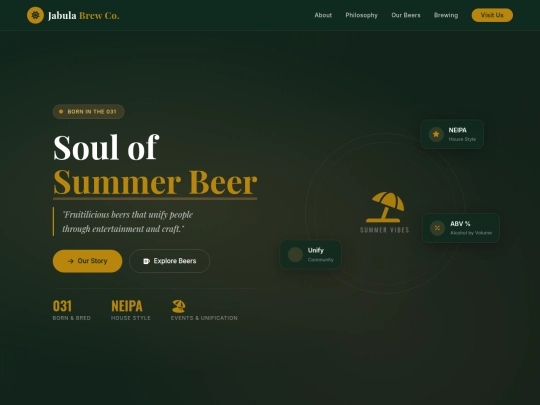Click the beer mug icon in Explore Beers
Screen dimensions: 540x405
(x=146, y=261)
